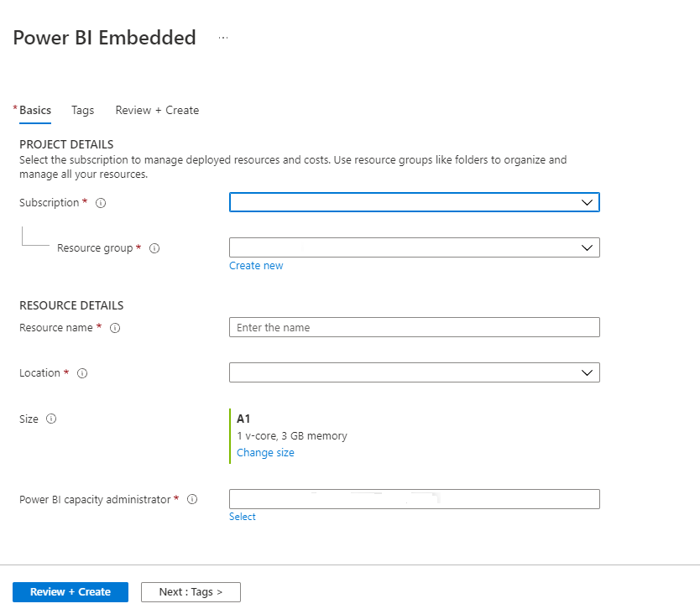Click the Change size link
700x614 pixels.
pos(265,452)
